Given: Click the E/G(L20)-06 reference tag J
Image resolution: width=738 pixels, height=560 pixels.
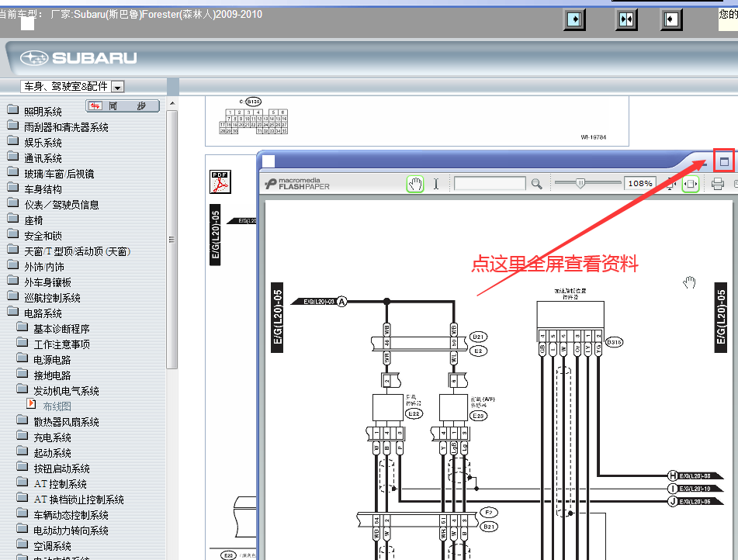Looking at the screenshot, I should 695,501.
